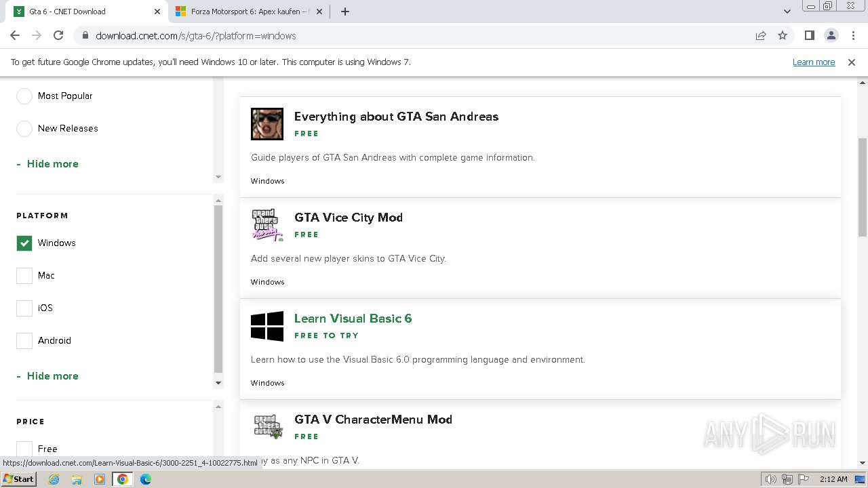868x488 pixels.
Task: Uncheck the Windows platform checkbox
Action: (x=24, y=243)
